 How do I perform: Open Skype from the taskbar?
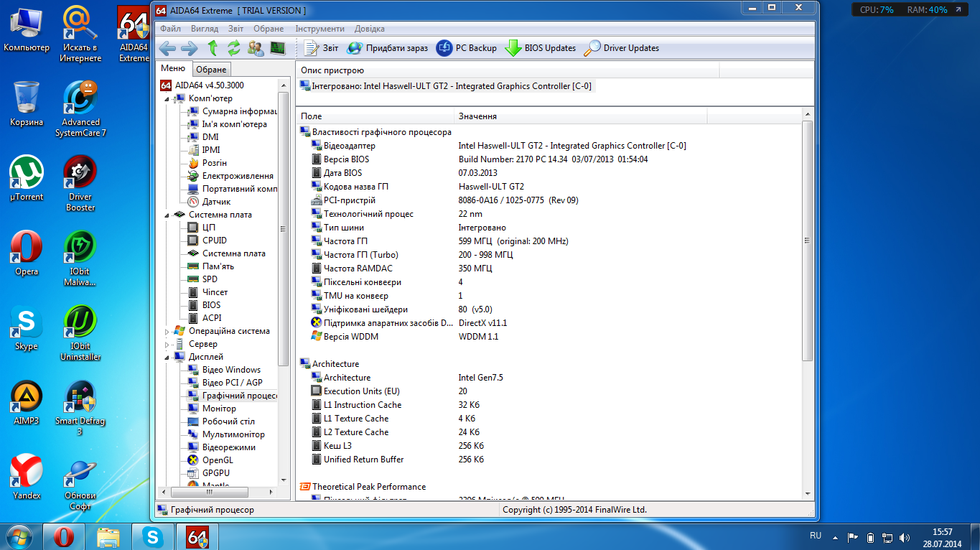[x=152, y=536]
